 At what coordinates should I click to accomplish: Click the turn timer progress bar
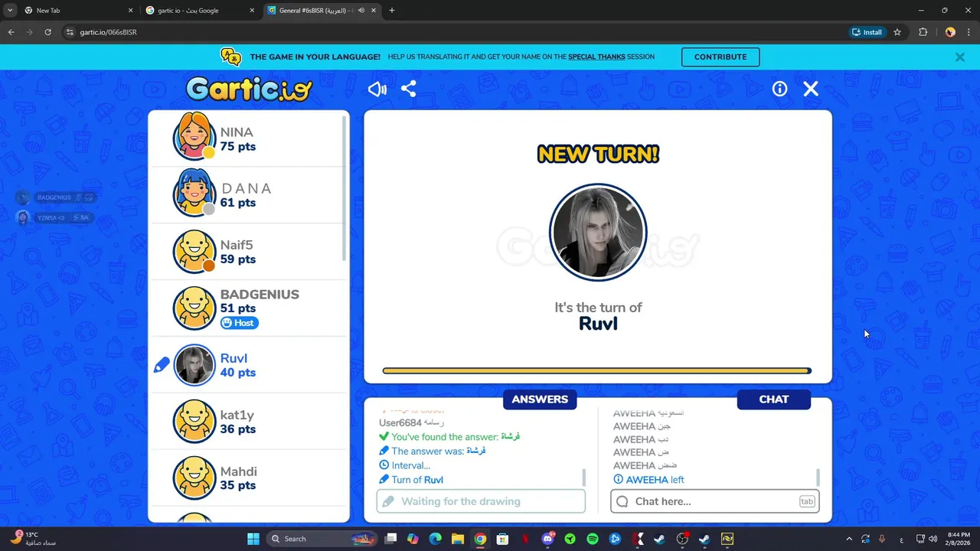click(x=596, y=371)
